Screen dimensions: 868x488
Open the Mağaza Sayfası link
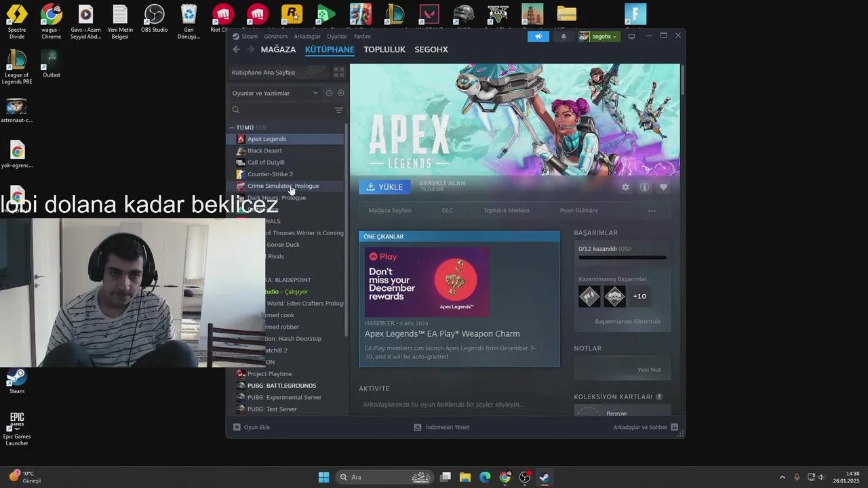click(x=390, y=211)
